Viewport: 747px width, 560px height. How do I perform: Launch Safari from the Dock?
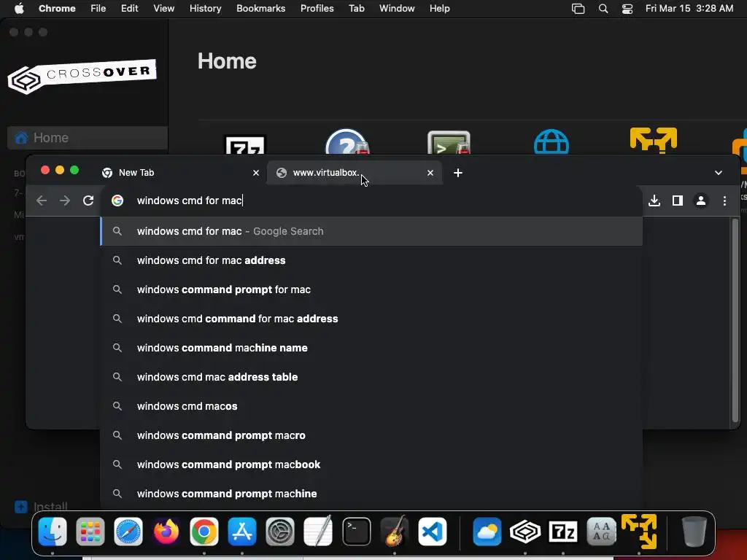[128, 532]
